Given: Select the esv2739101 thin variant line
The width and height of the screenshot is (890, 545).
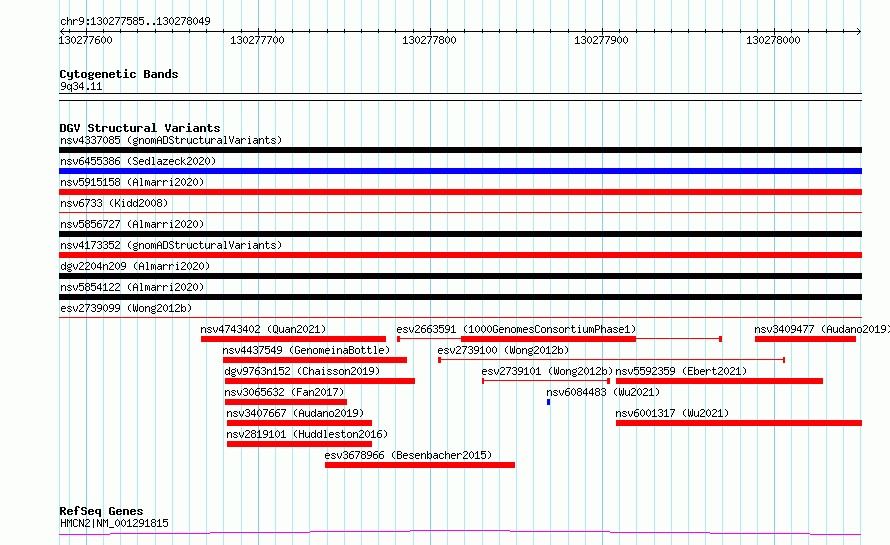Looking at the screenshot, I should coord(546,381).
